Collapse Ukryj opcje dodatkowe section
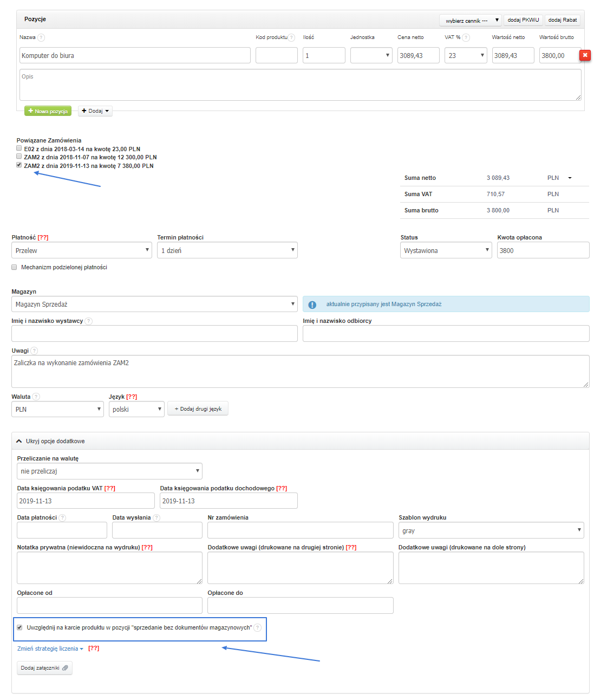Screen dimensions: 594x700 click(50, 441)
